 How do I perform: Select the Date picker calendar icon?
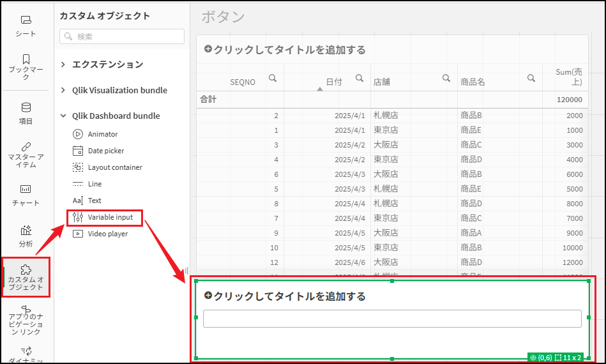coord(78,151)
